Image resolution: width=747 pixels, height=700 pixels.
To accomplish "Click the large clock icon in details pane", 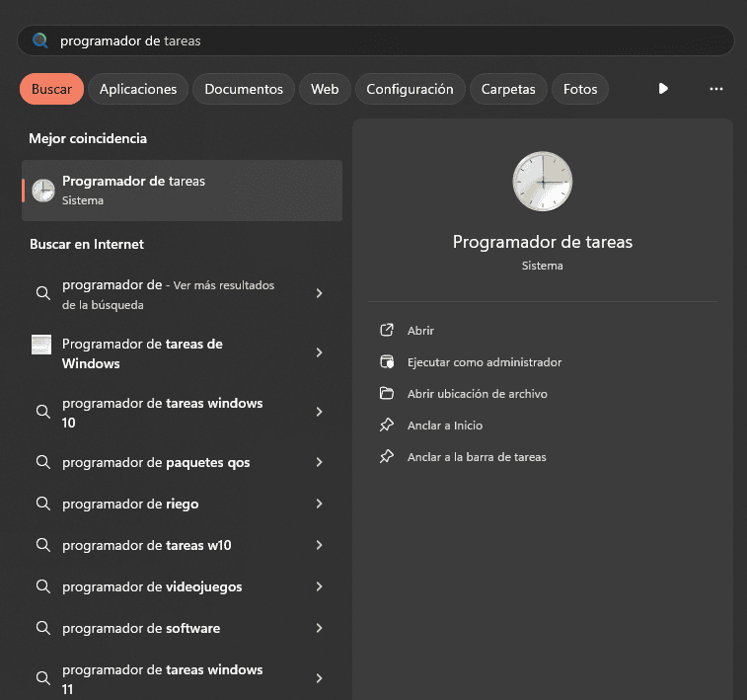I will (x=542, y=181).
